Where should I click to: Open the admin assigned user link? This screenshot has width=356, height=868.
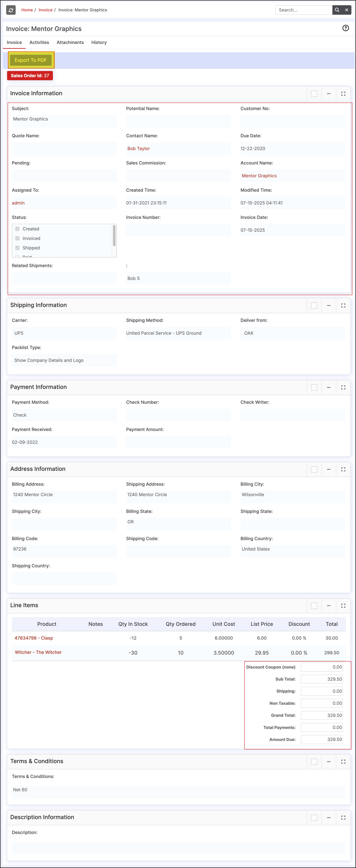pyautogui.click(x=18, y=203)
